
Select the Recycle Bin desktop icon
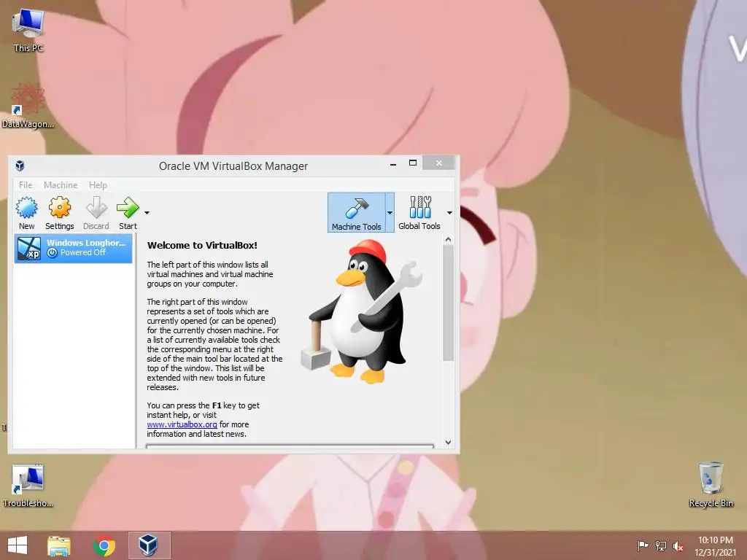pos(711,484)
